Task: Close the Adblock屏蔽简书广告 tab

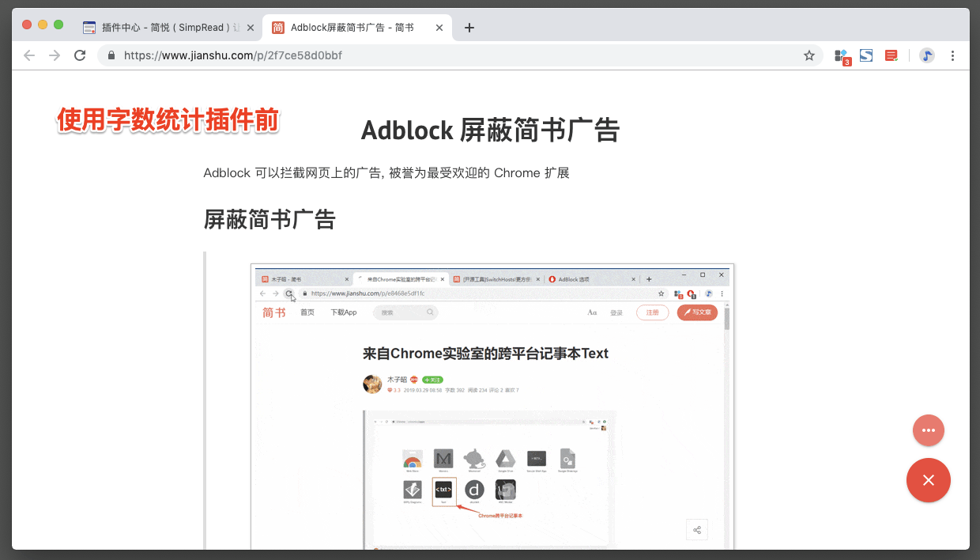Action: [x=439, y=28]
